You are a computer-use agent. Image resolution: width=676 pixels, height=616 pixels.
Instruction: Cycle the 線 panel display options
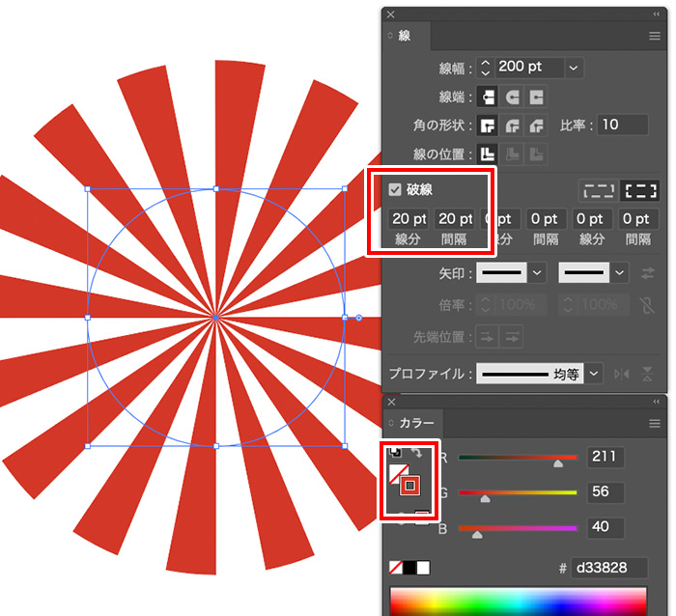click(x=390, y=36)
